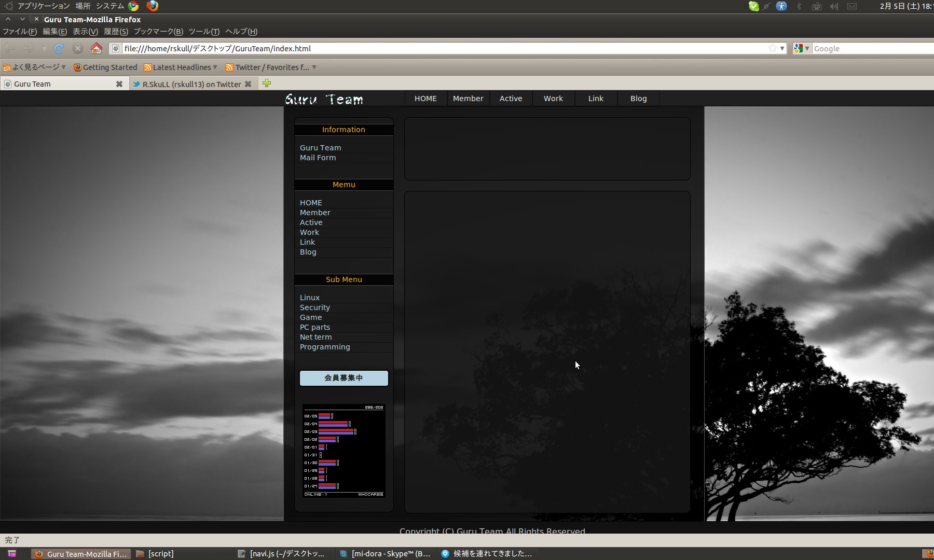Select the Guru Team browser tab

(x=32, y=84)
